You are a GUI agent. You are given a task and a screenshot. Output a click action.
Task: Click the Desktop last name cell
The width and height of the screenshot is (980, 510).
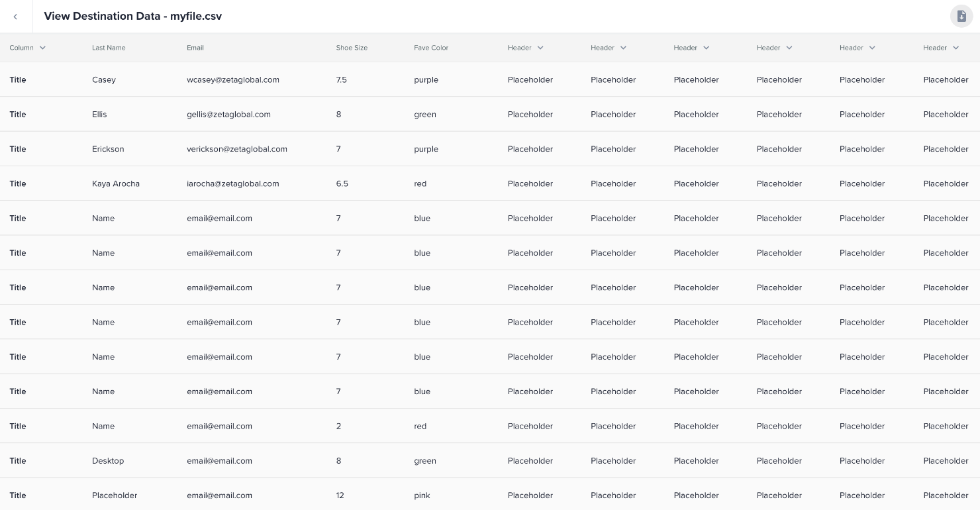click(x=108, y=461)
